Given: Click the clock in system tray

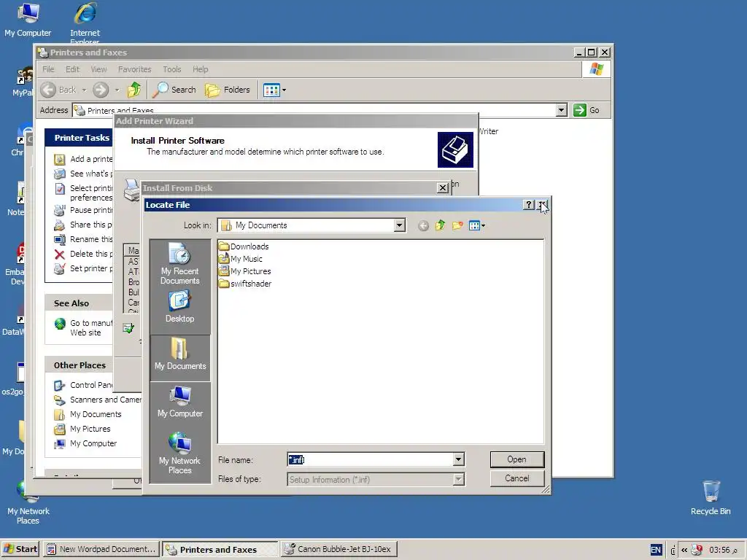Looking at the screenshot, I should (722, 550).
